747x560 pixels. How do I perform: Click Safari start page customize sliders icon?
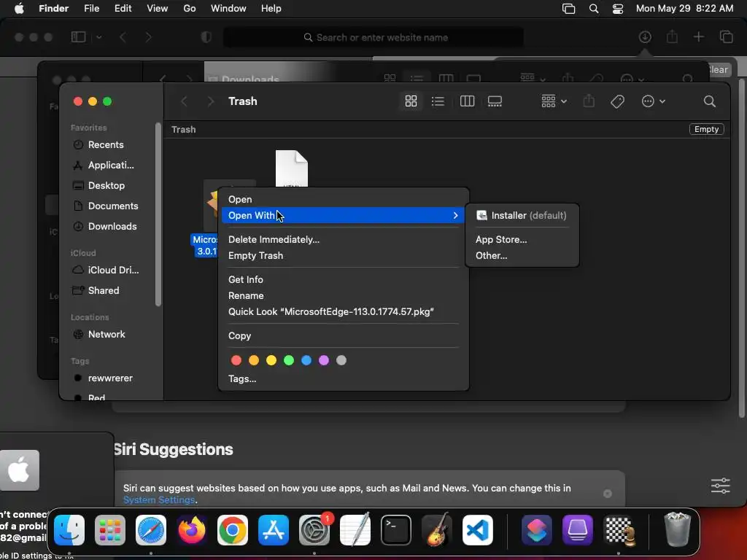pos(720,486)
